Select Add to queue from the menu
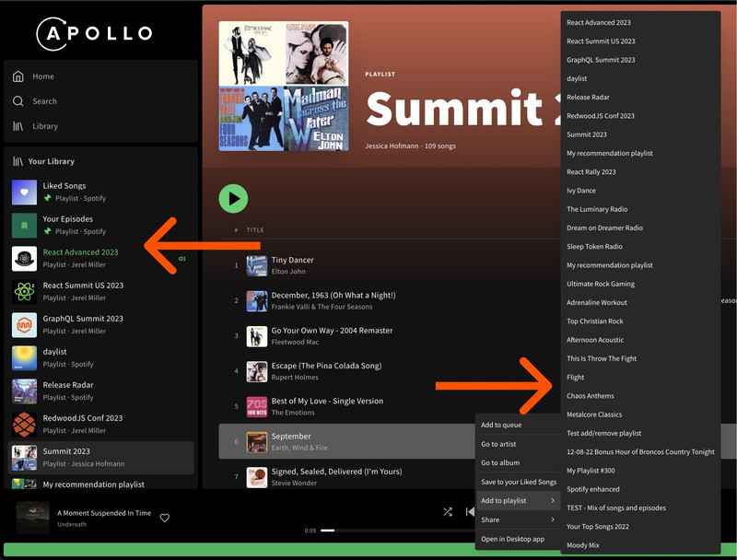Screen dimensions: 737x560 pos(501,425)
